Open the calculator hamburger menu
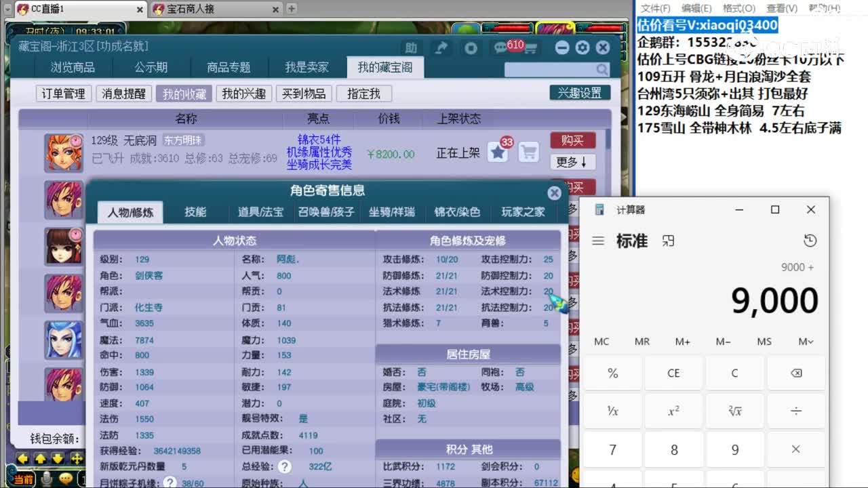The height and width of the screenshot is (488, 868). click(x=597, y=240)
